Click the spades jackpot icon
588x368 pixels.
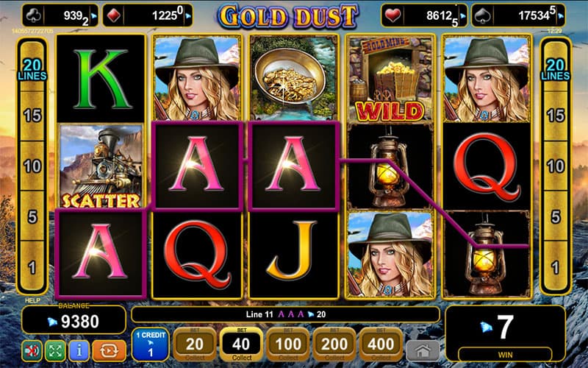pos(481,15)
